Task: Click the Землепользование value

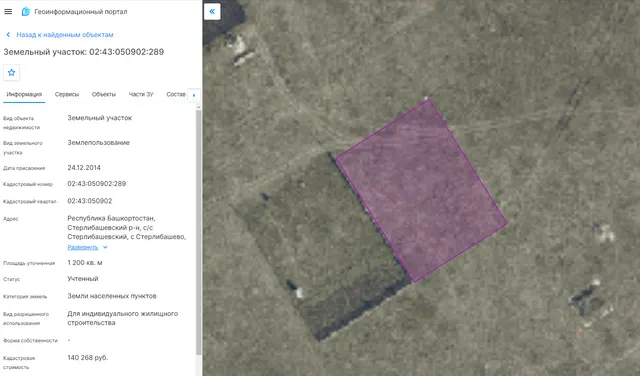Action: [98, 142]
